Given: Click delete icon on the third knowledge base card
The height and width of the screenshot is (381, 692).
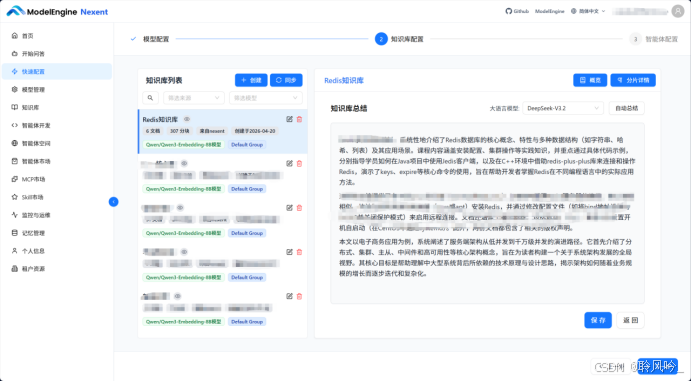Looking at the screenshot, I should (x=299, y=207).
